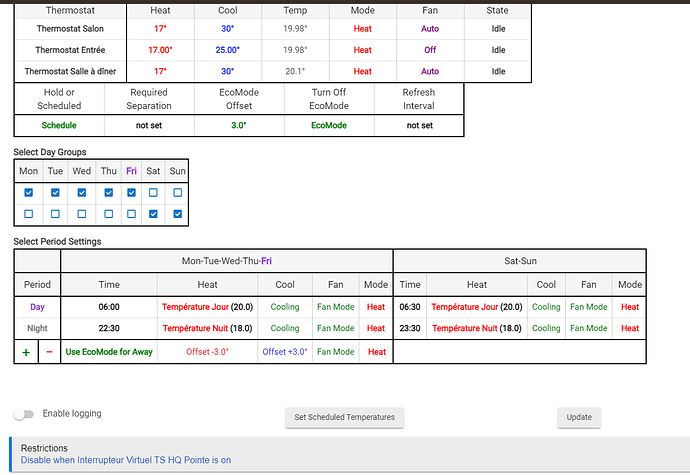Open the Thermostat Salon Mode Heat selector
Viewport: 690px width, 475px height.
coord(362,29)
